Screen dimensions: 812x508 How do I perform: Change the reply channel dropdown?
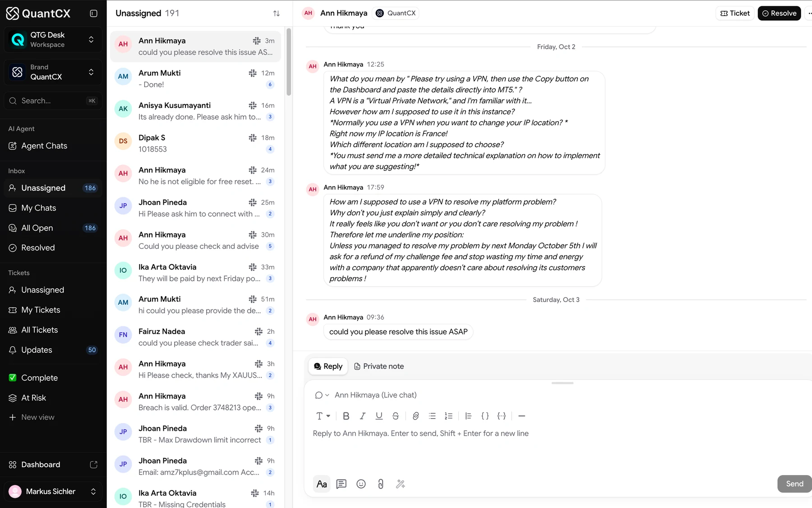click(x=322, y=395)
